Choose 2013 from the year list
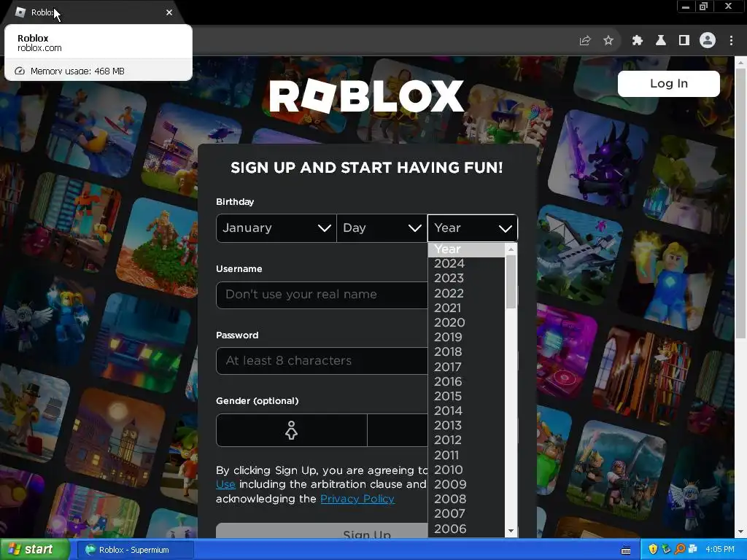Viewport: 747px width, 560px height. click(466, 425)
